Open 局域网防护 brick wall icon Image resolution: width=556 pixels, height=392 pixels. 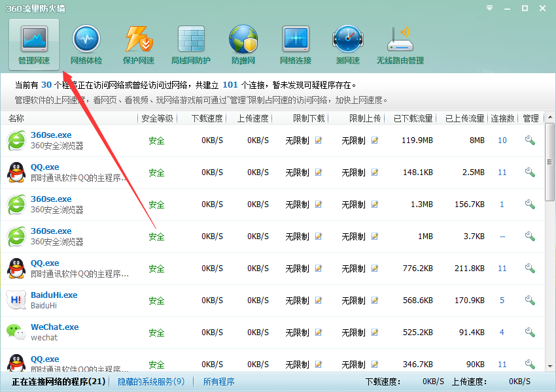point(191,44)
